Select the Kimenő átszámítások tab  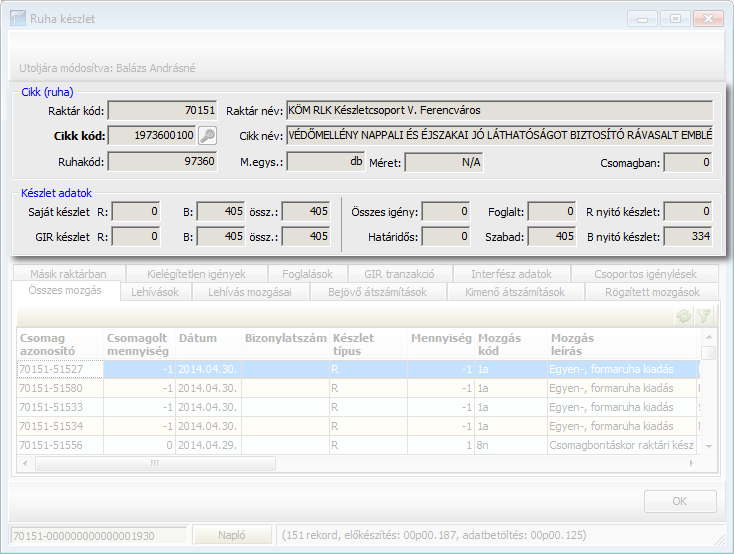click(x=515, y=292)
